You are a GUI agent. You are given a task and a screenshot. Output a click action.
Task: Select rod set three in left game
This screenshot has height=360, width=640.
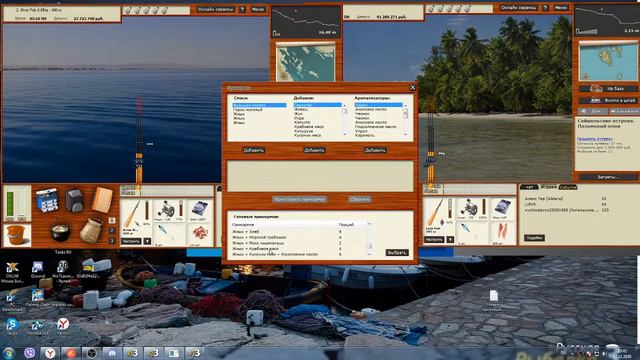111,241
